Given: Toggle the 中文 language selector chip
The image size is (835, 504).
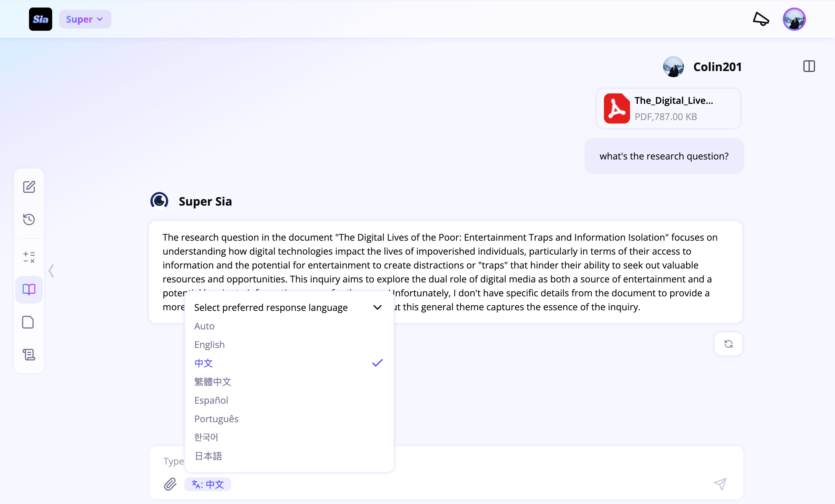Looking at the screenshot, I should 208,484.
